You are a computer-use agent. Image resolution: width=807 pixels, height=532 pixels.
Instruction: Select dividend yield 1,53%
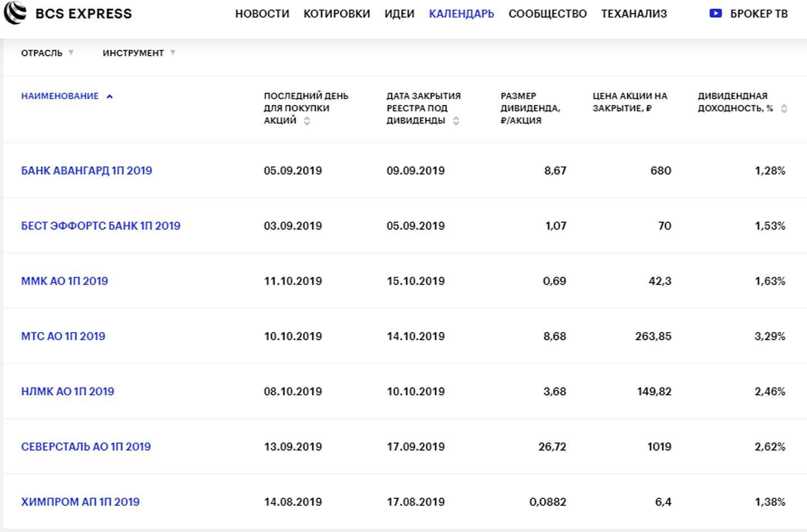(x=770, y=226)
